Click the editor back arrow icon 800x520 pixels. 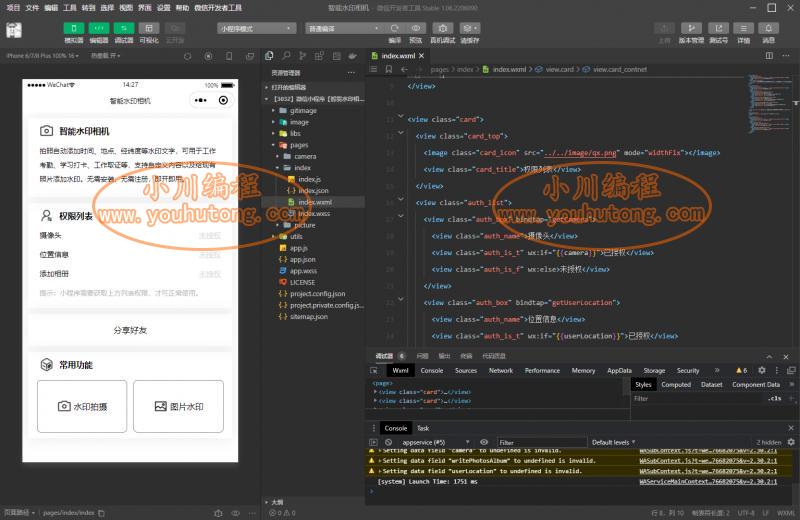(404, 69)
